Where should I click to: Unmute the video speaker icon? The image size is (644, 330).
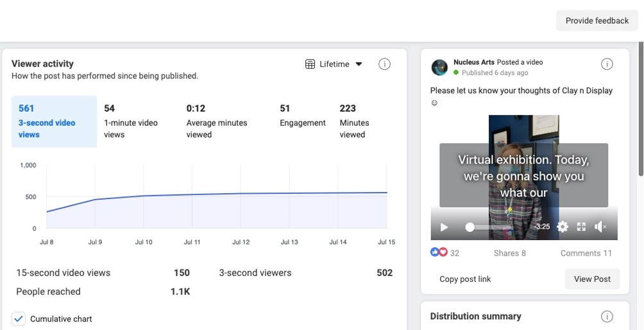click(600, 227)
